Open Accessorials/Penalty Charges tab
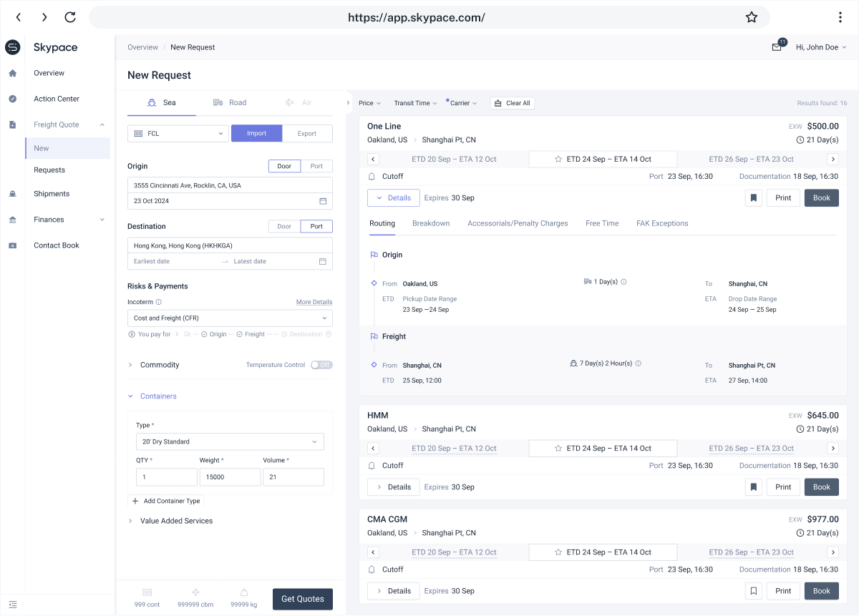This screenshot has width=859, height=616. pos(518,223)
